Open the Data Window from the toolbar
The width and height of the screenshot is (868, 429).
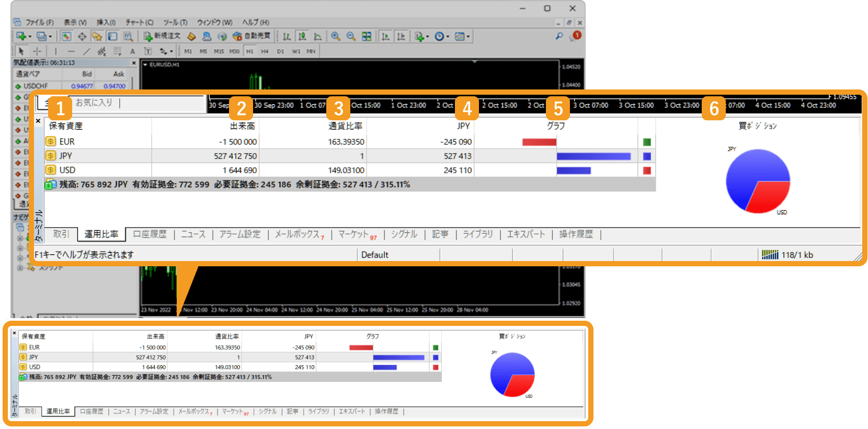82,36
